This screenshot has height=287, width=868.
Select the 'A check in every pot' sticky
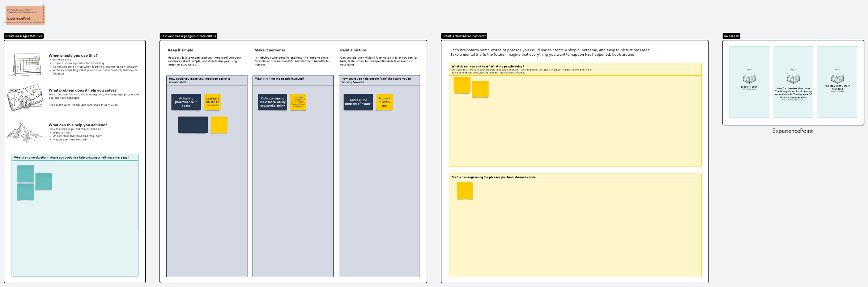pyautogui.click(x=384, y=102)
